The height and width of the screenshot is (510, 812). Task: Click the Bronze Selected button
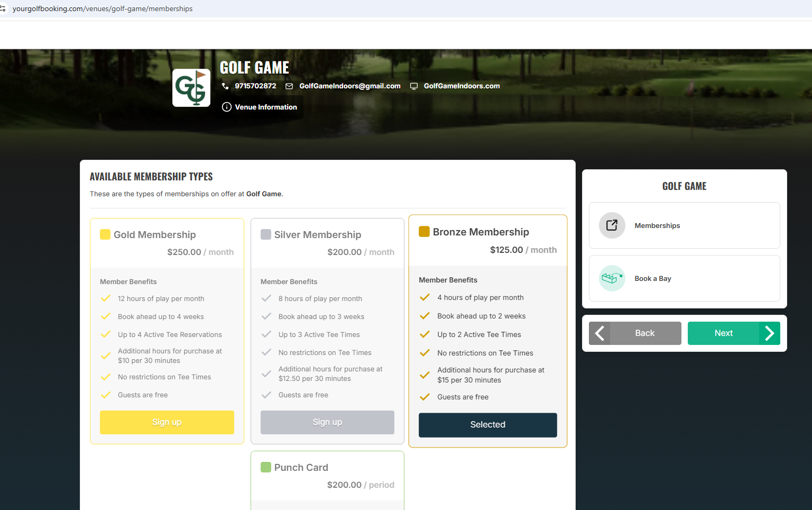click(x=488, y=425)
